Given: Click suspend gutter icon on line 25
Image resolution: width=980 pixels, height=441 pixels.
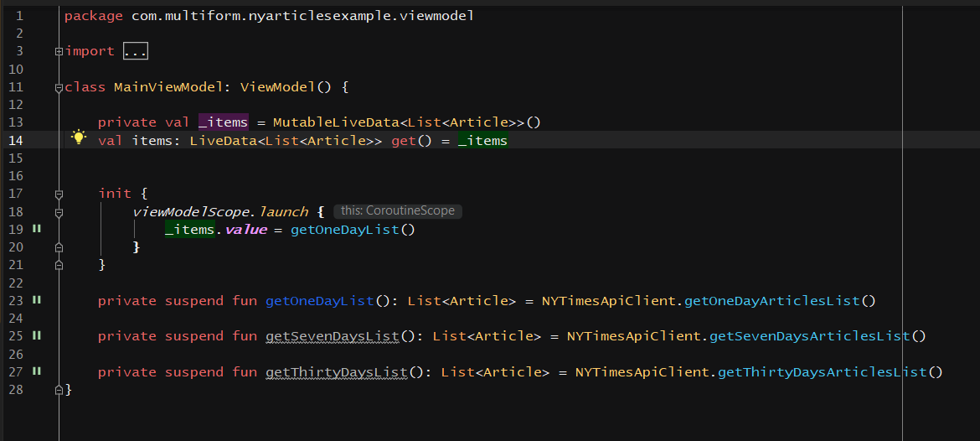Looking at the screenshot, I should click(x=36, y=336).
